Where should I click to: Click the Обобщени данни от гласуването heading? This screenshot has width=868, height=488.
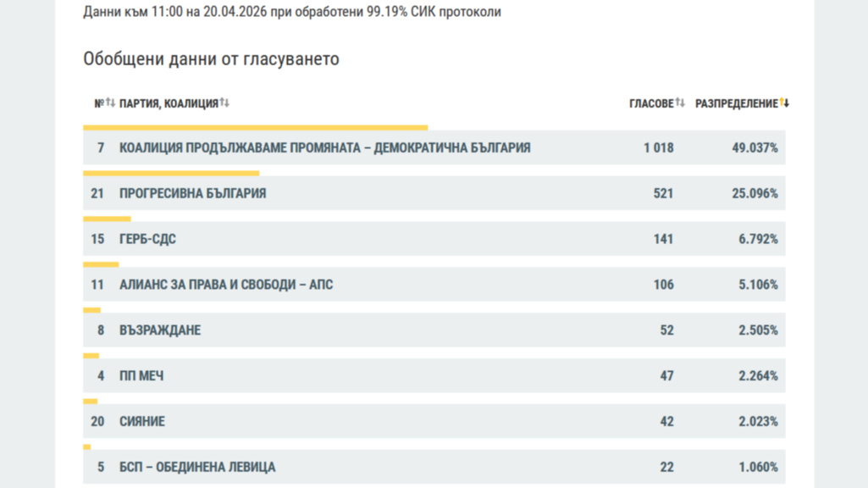[211, 59]
